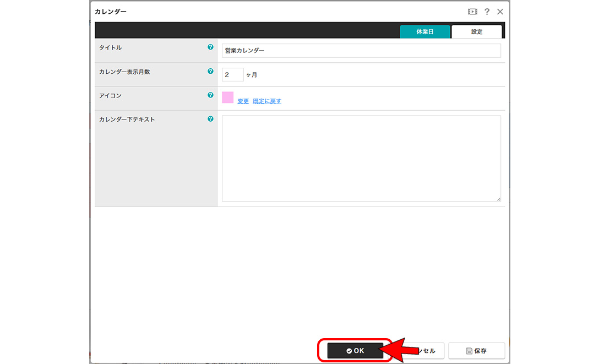Click the 変更 link
This screenshot has width=599, height=364.
click(x=243, y=101)
